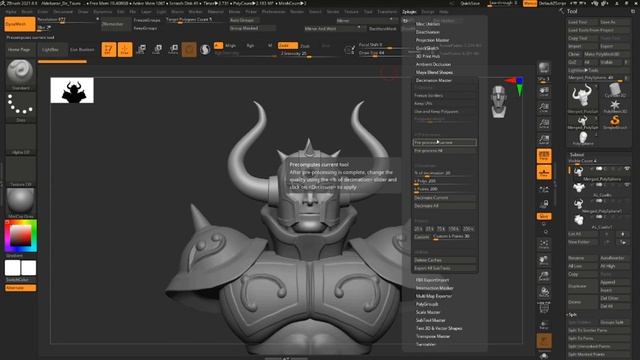Open the LightBox tab

click(51, 49)
